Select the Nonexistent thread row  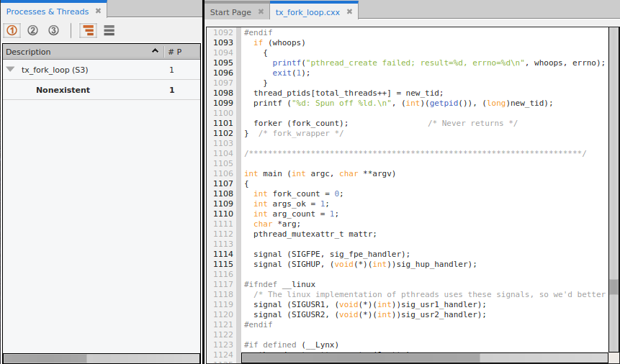pyautogui.click(x=63, y=90)
